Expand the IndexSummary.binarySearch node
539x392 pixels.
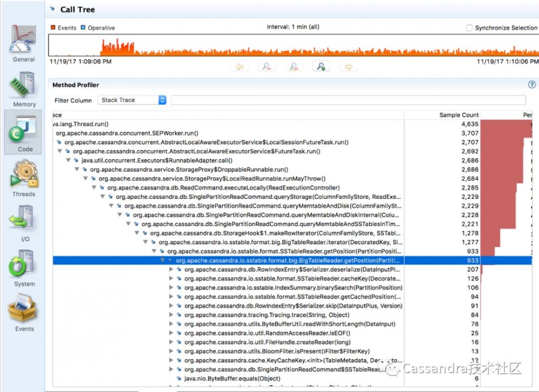tap(171, 288)
